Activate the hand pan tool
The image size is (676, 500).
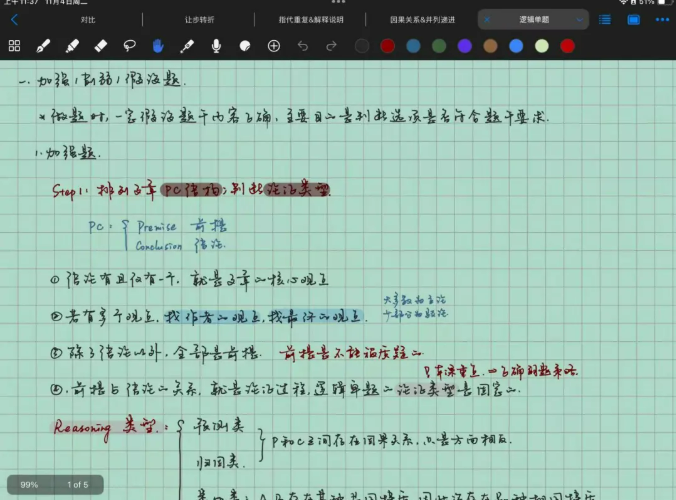(158, 46)
